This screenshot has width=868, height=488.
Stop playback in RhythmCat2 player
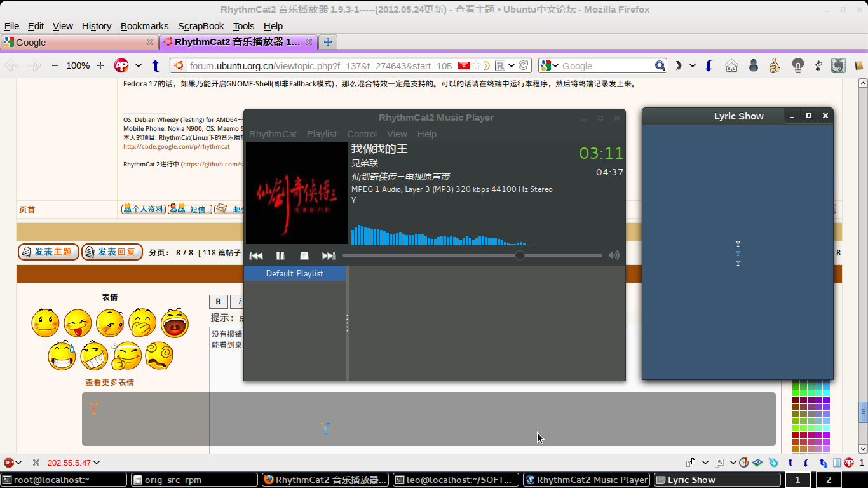(x=304, y=255)
